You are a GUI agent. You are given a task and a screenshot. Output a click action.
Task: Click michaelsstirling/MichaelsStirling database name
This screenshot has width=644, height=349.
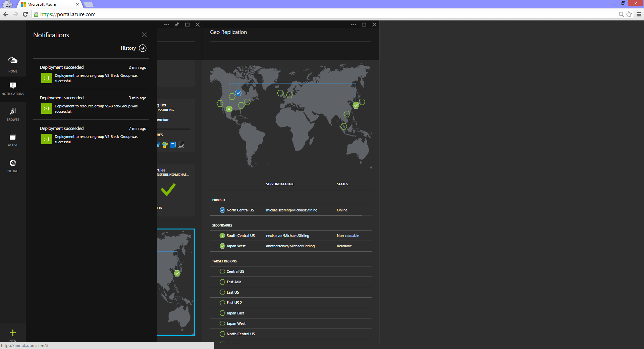(x=291, y=210)
